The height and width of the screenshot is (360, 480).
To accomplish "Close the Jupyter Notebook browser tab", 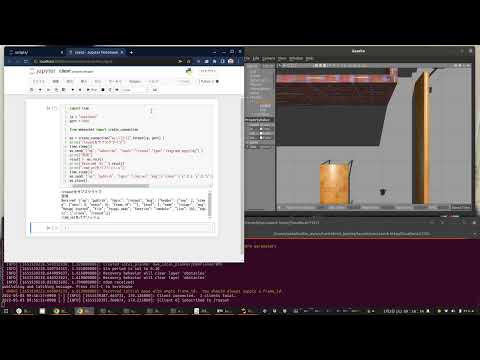I will pyautogui.click(x=122, y=52).
